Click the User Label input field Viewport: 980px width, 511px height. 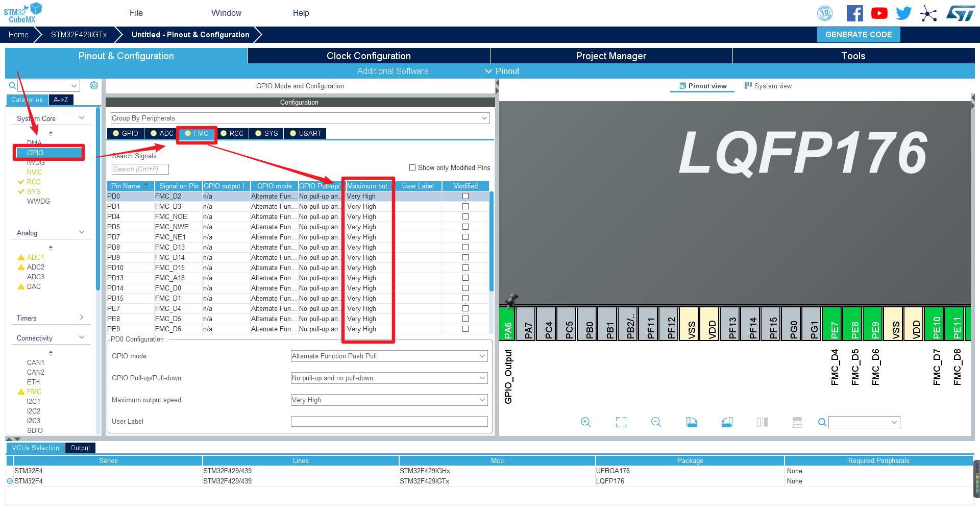pyautogui.click(x=389, y=421)
